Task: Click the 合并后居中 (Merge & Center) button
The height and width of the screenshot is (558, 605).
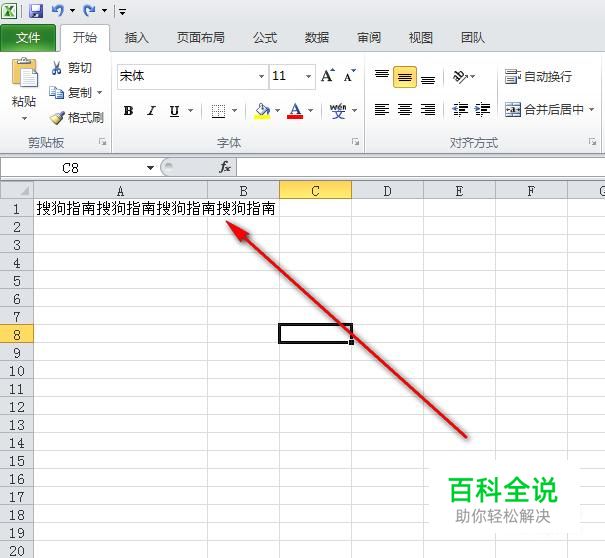Action: tap(544, 110)
